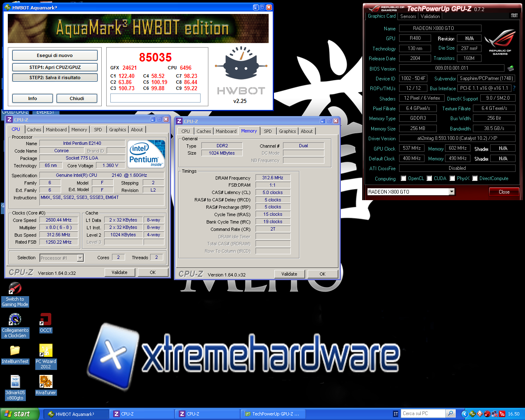Click the Core Speed 2500.44 MHz value
The width and height of the screenshot is (525, 420).
point(58,220)
